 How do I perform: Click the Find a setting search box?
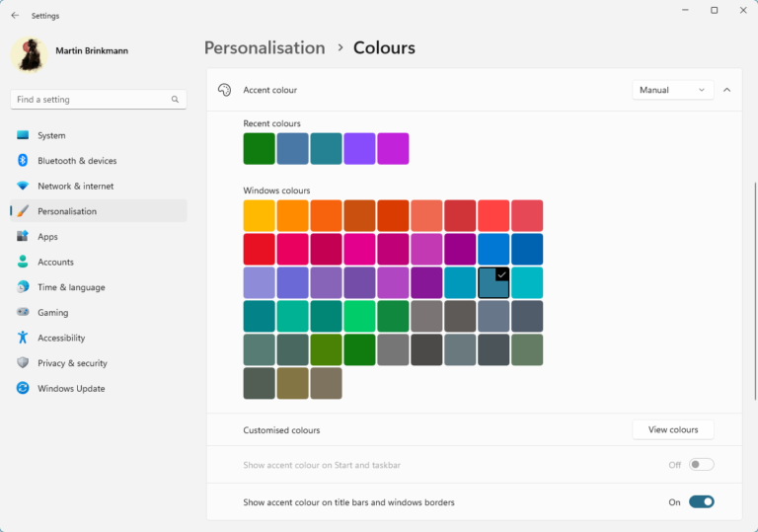point(91,100)
